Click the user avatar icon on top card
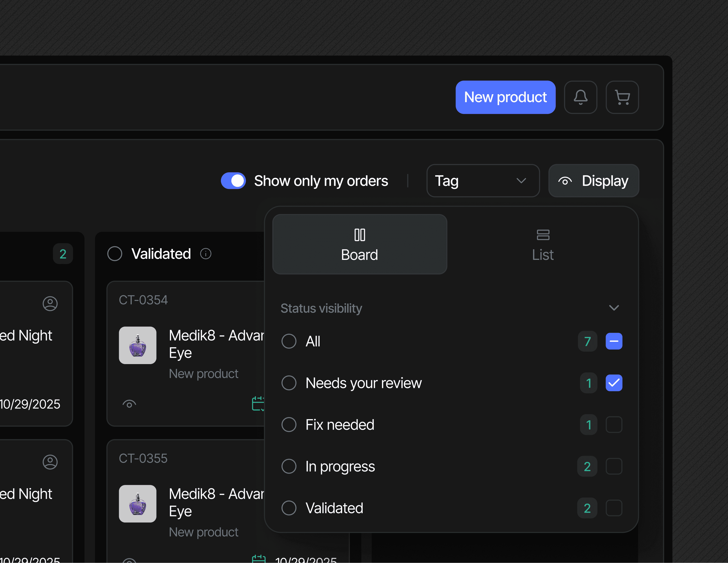This screenshot has height=563, width=728. (50, 303)
